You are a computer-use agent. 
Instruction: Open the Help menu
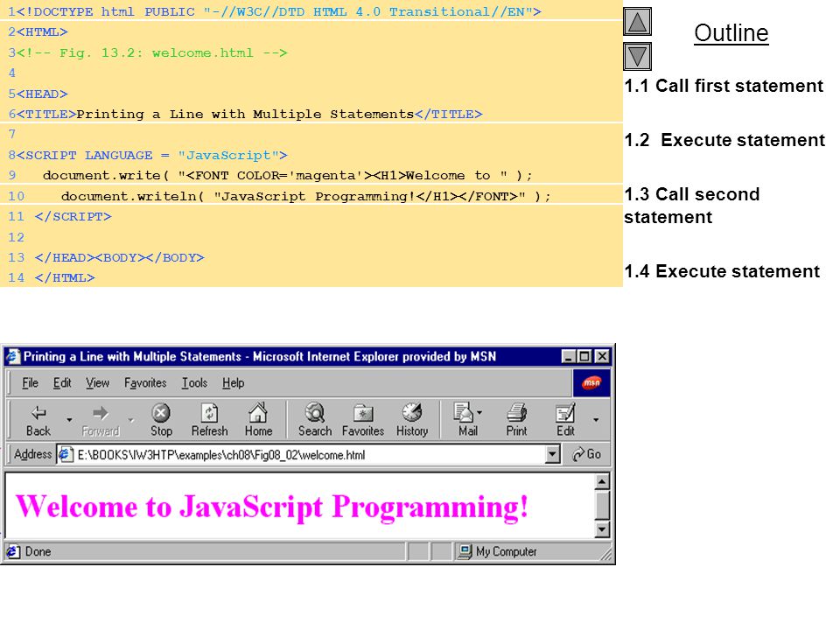tap(233, 382)
